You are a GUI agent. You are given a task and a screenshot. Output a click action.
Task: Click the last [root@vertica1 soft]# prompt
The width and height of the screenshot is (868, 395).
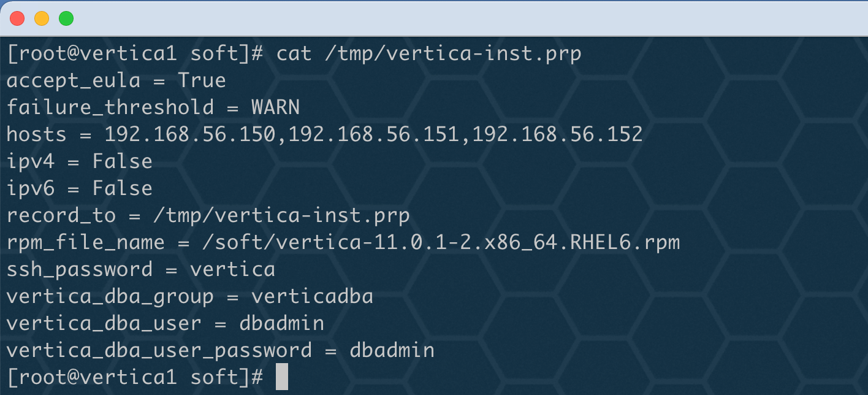click(x=135, y=377)
